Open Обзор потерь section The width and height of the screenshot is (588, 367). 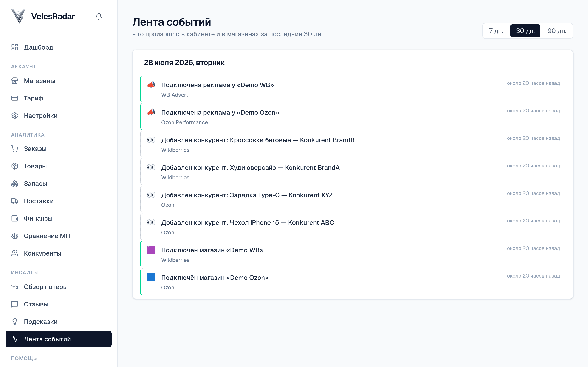pyautogui.click(x=59, y=287)
